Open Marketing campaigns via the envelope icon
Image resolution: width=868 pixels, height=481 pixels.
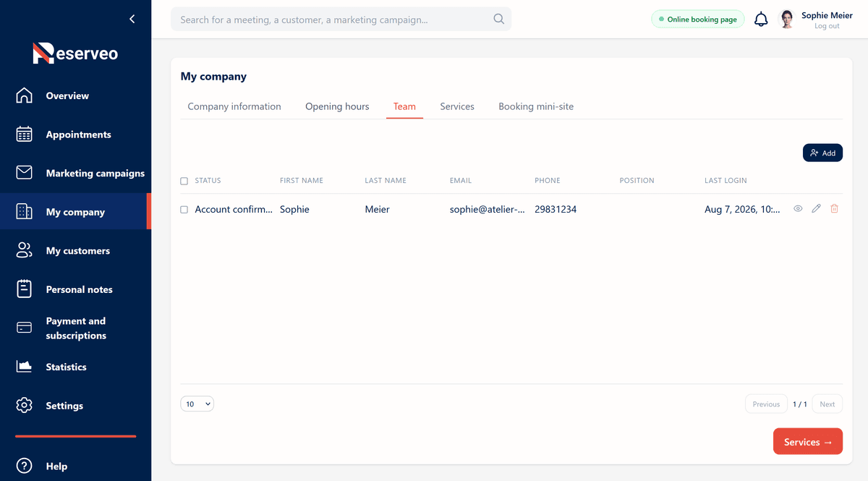25,173
